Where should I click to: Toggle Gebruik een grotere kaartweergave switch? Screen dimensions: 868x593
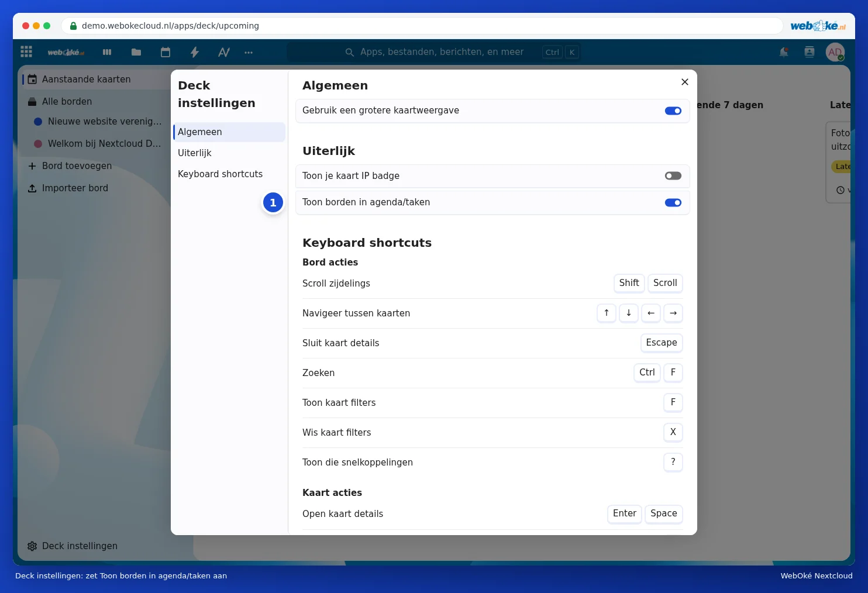pyautogui.click(x=673, y=111)
